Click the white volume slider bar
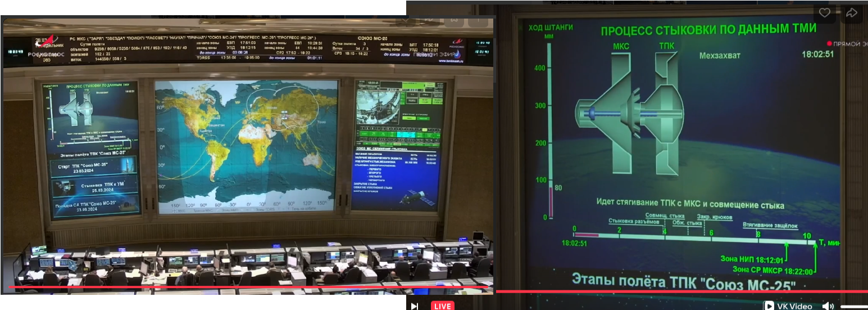Screen dimensions: 868x310 tap(854, 306)
